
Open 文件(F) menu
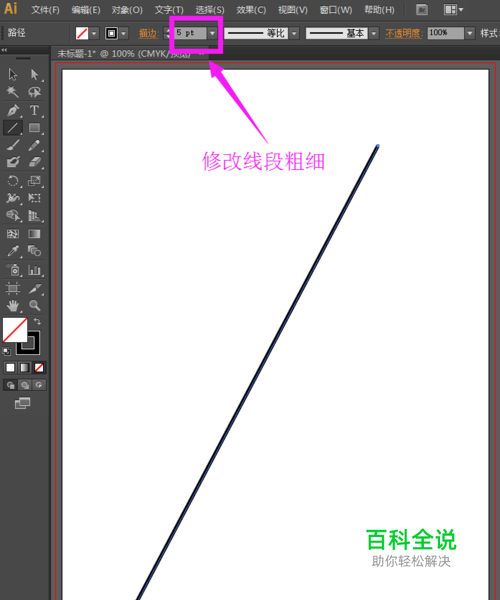click(45, 10)
